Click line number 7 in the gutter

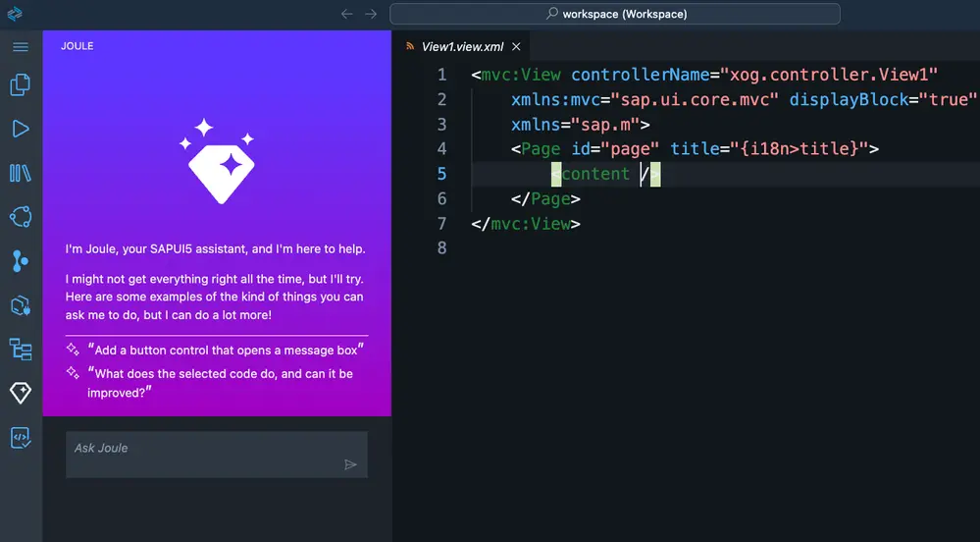coord(441,224)
